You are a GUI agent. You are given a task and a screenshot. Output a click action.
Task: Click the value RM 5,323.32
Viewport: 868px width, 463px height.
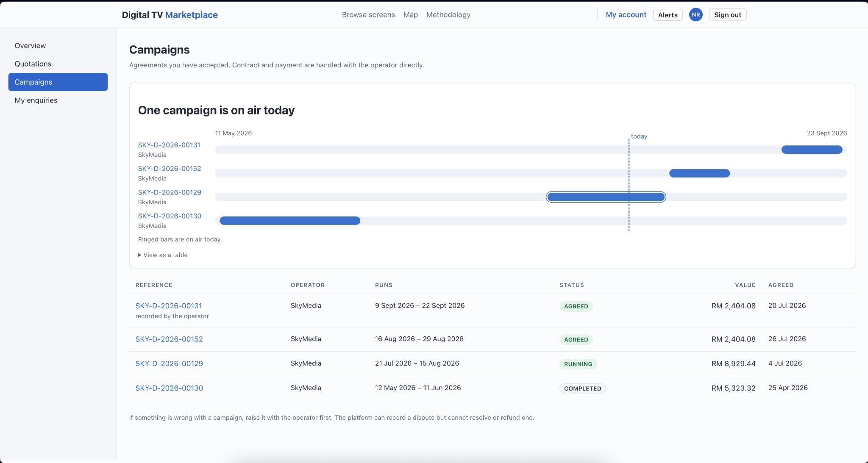point(733,388)
